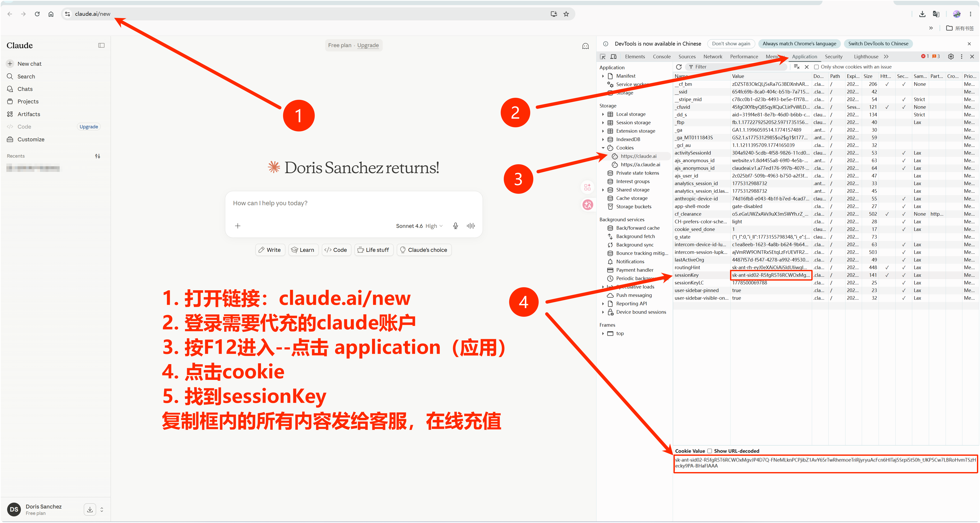Viewport: 980px width, 523px height.
Task: Expand Local storage in Storage tree
Action: [x=603, y=114]
